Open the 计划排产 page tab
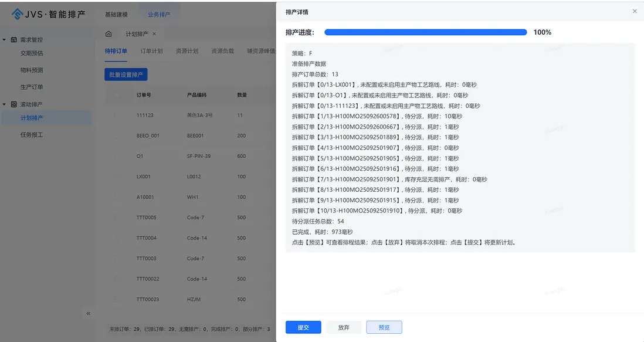The image size is (644, 342). pos(137,34)
